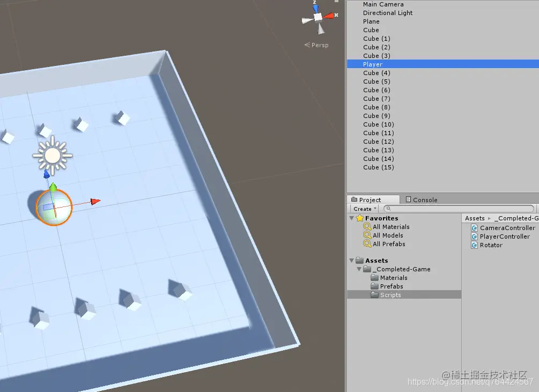The height and width of the screenshot is (392, 539).
Task: Select the Player object in the Hierarchy
Action: click(x=443, y=64)
